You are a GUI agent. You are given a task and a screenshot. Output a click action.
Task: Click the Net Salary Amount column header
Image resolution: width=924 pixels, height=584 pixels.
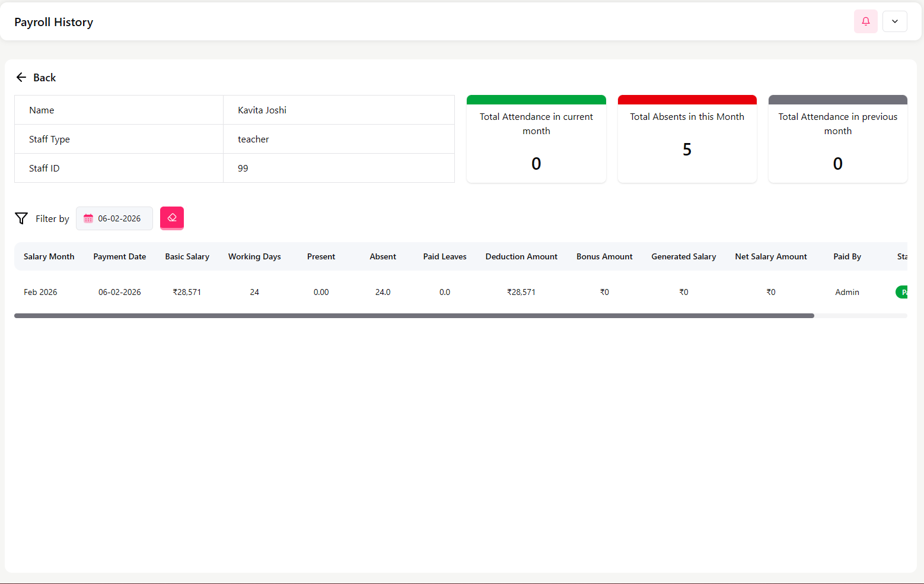[x=770, y=256]
